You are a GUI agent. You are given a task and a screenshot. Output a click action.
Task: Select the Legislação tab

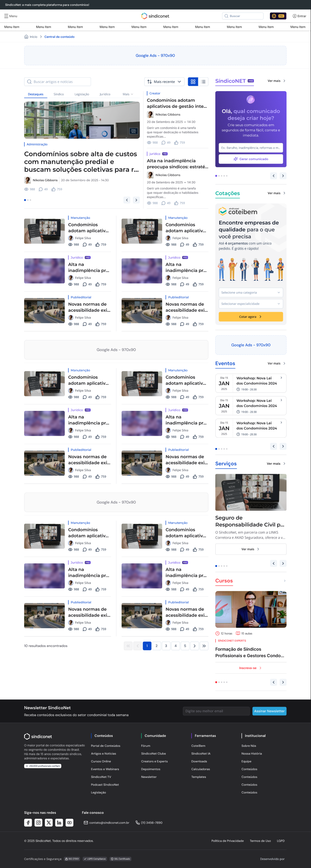point(82,94)
